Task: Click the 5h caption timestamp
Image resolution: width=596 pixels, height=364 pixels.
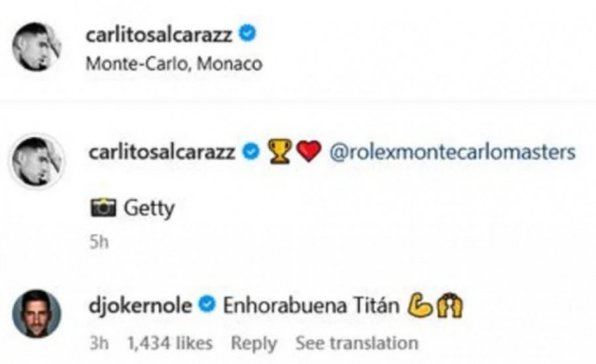Action: [x=97, y=243]
